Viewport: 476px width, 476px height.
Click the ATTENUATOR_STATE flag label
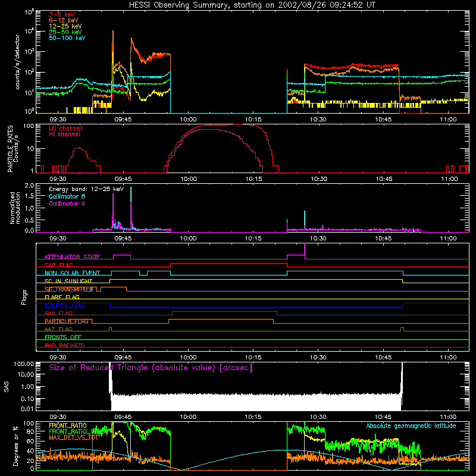[72, 257]
